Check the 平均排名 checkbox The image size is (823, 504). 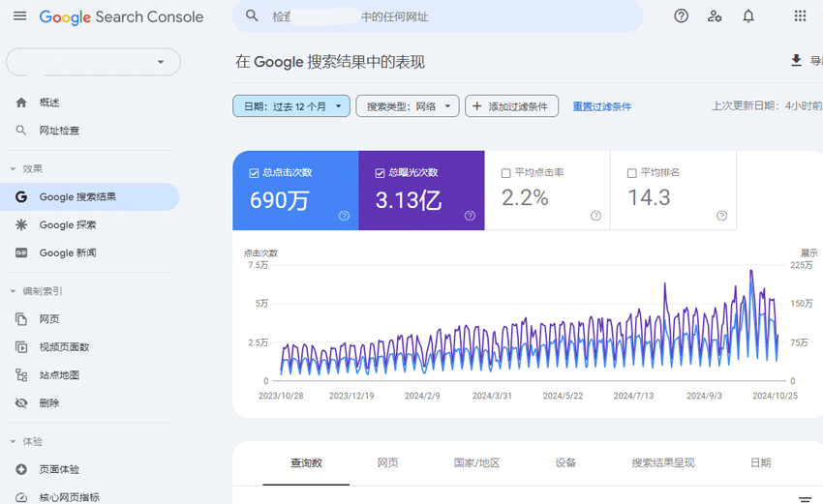(x=632, y=173)
